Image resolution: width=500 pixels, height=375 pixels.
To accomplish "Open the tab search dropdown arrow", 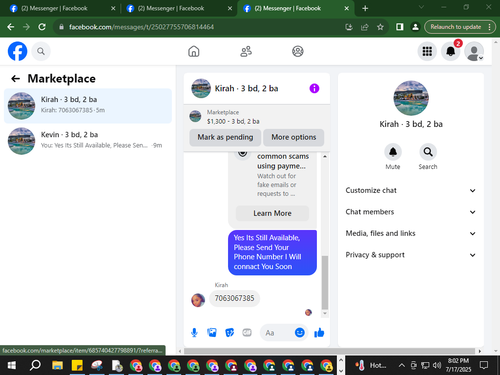I will point(421,7).
